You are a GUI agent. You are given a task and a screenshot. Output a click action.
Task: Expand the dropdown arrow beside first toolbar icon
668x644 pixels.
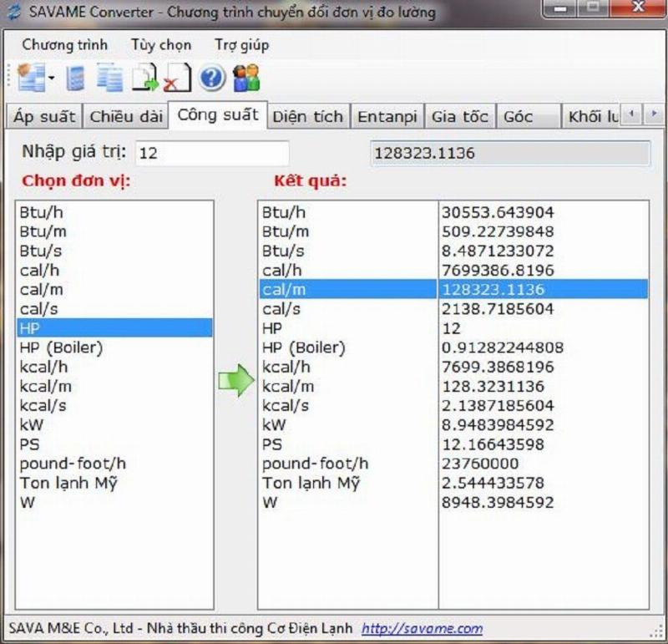51,79
